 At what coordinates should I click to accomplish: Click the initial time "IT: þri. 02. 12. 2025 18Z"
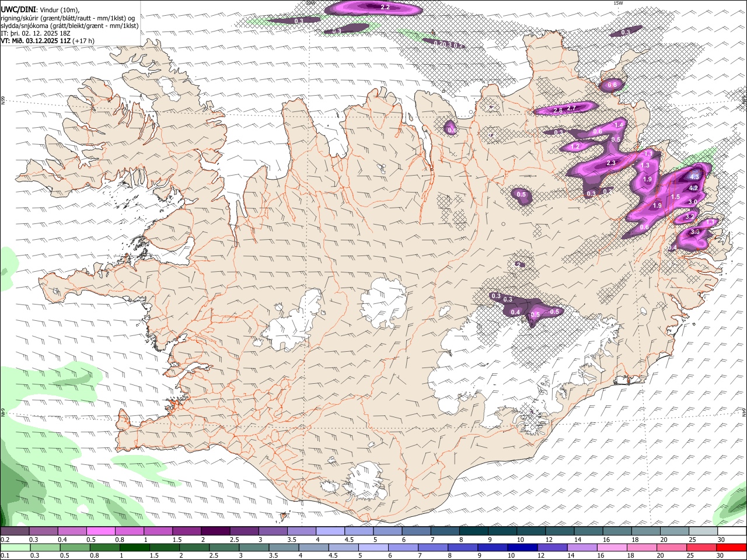[36, 33]
